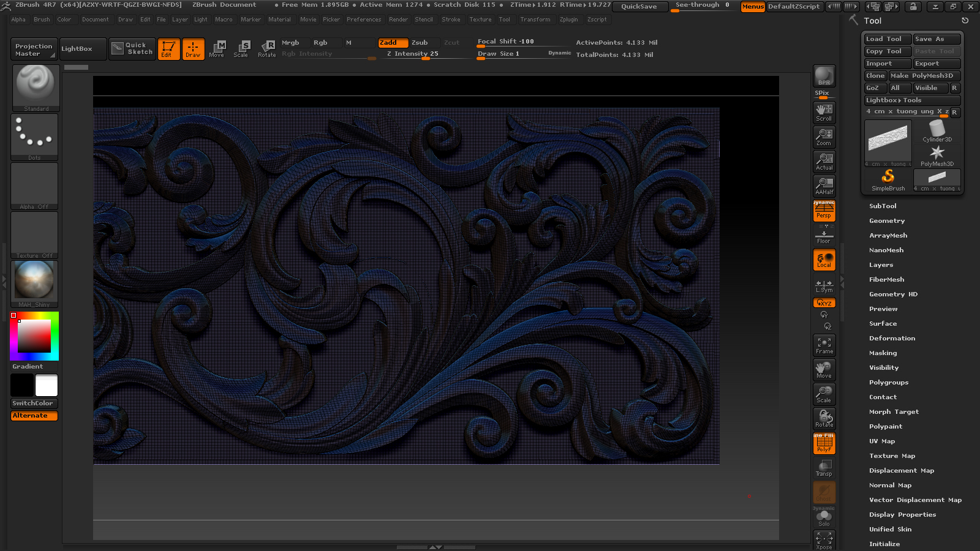The width and height of the screenshot is (980, 551).
Task: Select the SimpleBrush tool icon
Action: 888,179
